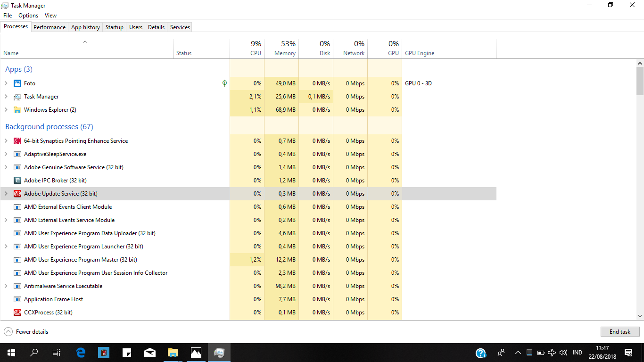Click the Adobe Update Service red icon
Screen dimensions: 644x362
pyautogui.click(x=17, y=194)
